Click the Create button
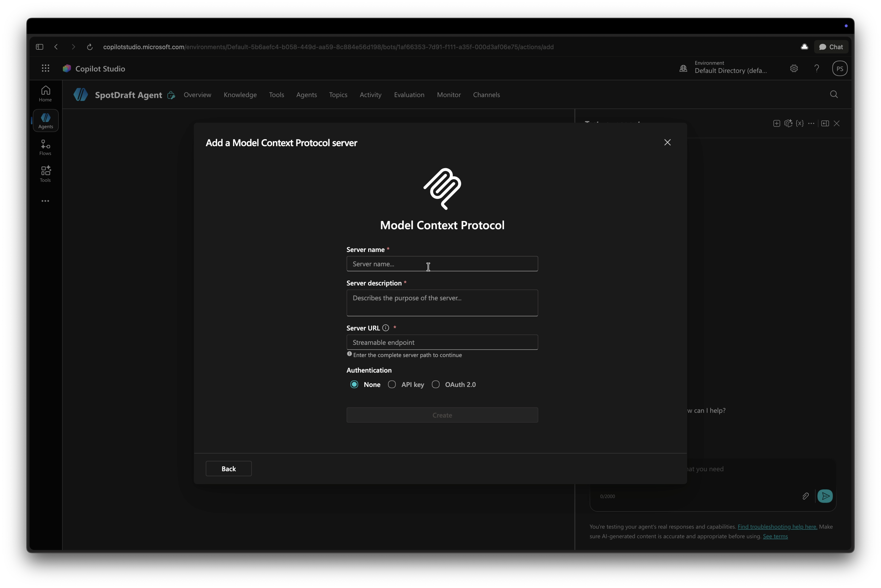 (x=442, y=415)
